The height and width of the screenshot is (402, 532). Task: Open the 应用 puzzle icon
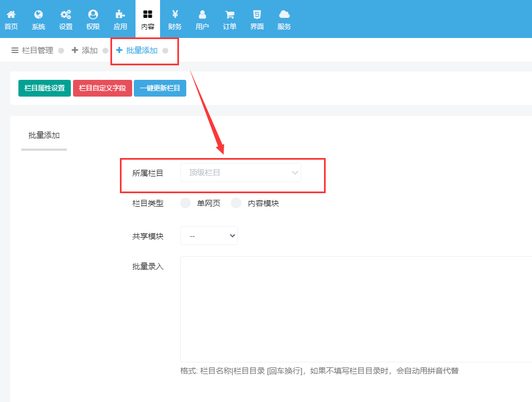click(120, 15)
